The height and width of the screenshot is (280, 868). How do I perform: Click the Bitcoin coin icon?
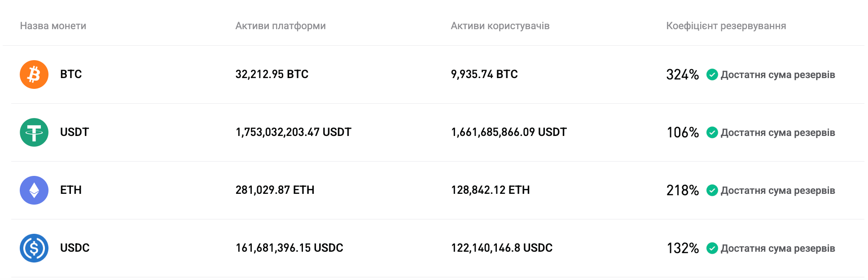click(x=34, y=74)
